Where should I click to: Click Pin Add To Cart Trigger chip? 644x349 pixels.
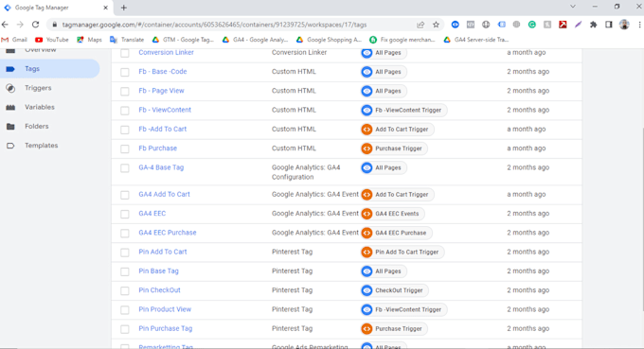pos(402,252)
